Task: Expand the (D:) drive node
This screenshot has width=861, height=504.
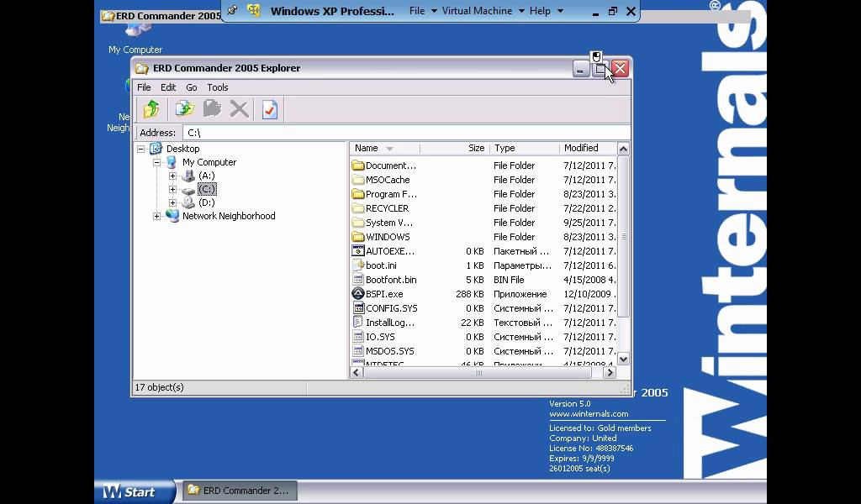Action: 173,203
